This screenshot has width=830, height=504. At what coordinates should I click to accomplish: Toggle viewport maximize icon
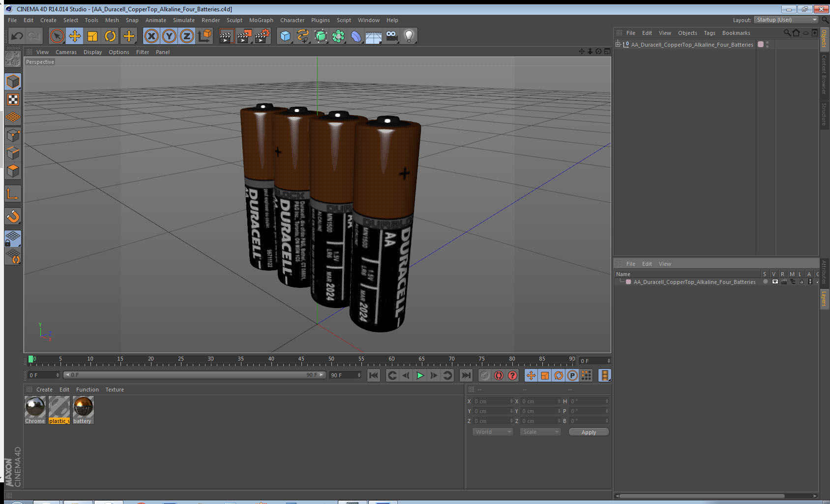tap(607, 51)
